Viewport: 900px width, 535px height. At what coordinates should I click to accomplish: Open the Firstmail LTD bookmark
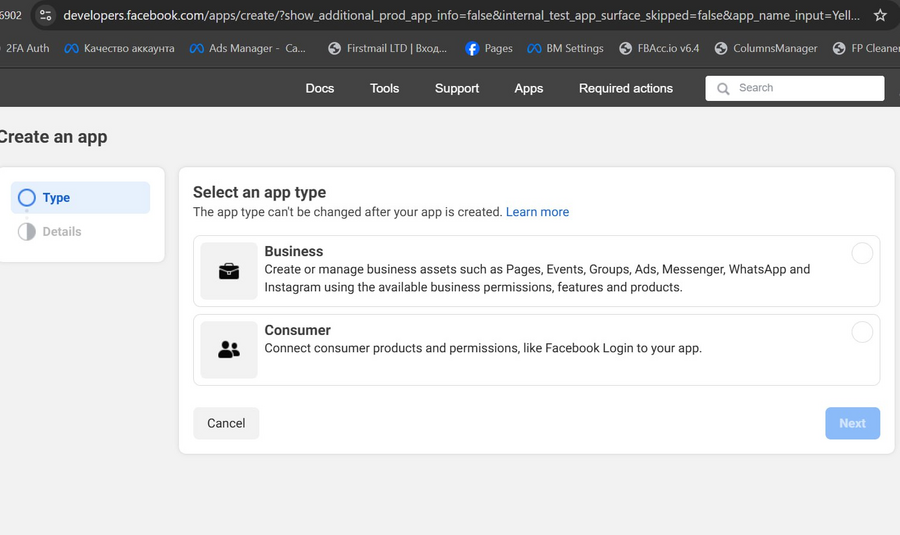point(387,49)
